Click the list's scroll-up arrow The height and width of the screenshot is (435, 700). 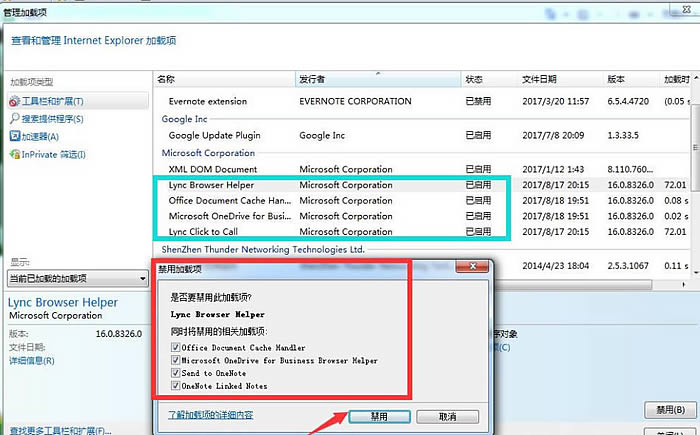point(696,77)
